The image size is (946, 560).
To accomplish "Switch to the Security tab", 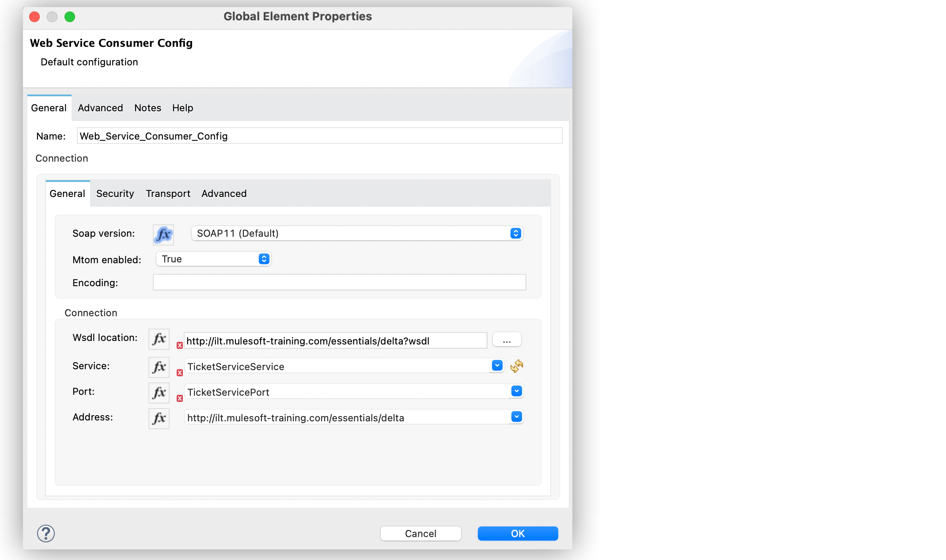I will click(x=115, y=193).
